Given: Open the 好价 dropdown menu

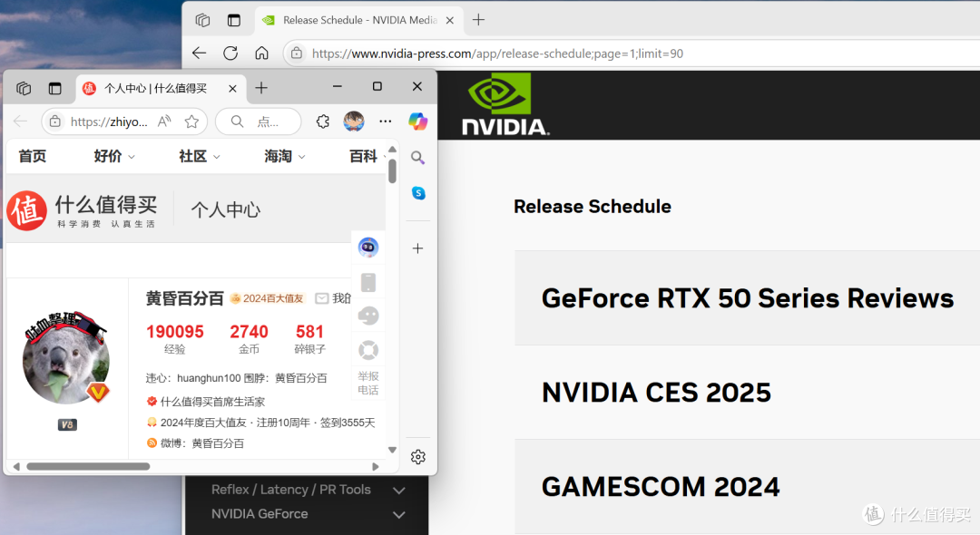Looking at the screenshot, I should [113, 156].
